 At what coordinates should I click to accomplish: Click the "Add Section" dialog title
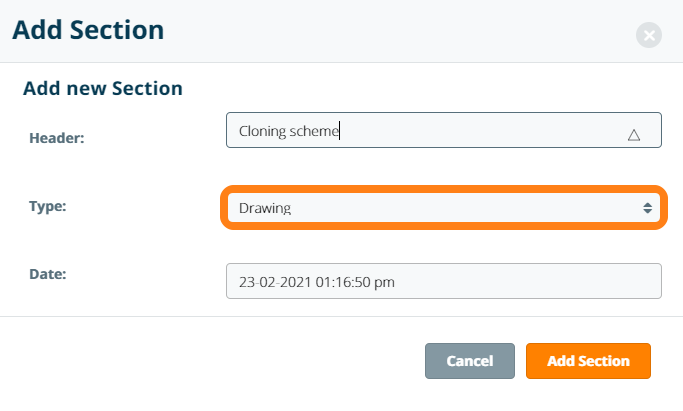tap(89, 29)
